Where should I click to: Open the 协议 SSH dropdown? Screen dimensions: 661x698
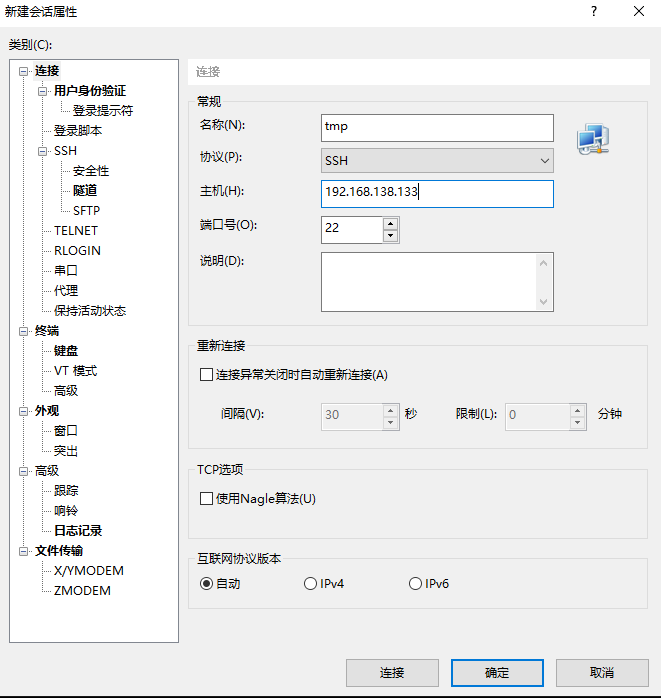click(437, 160)
